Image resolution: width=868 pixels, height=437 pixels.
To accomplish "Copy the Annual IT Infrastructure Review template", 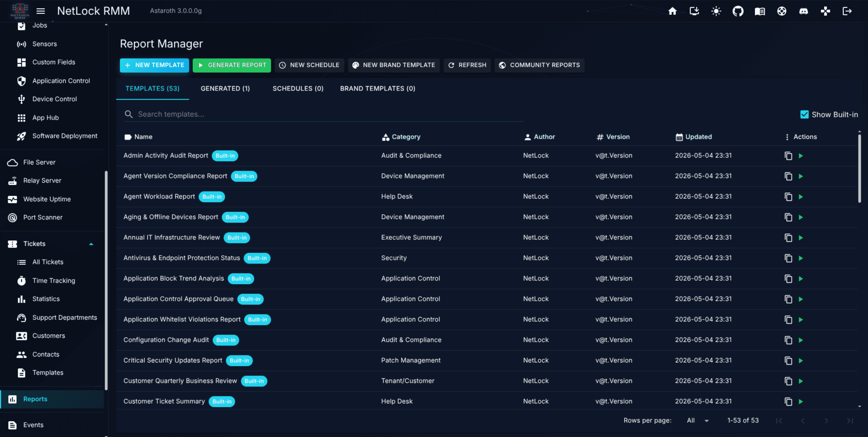I will tap(788, 238).
